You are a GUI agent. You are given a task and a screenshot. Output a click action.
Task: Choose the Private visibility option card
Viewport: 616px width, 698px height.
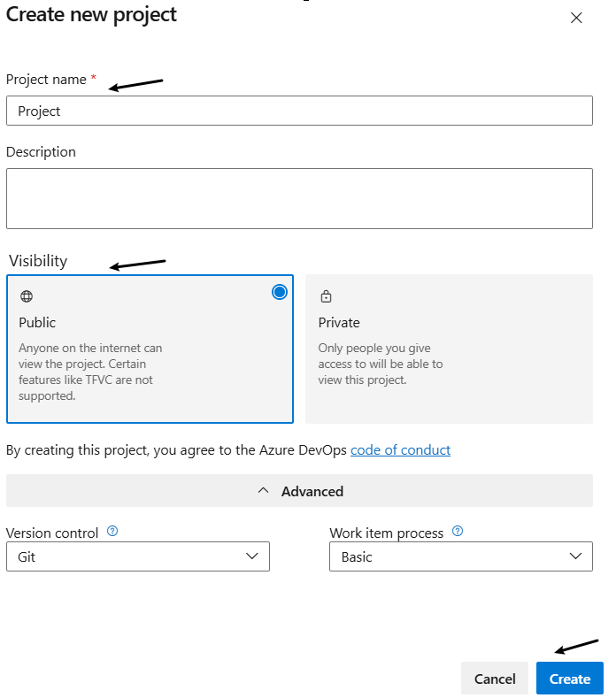(x=449, y=349)
